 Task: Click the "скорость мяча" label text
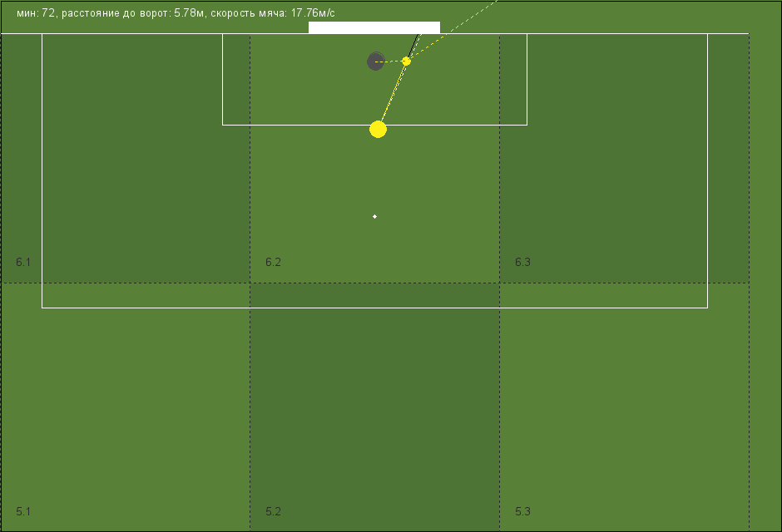(x=248, y=14)
